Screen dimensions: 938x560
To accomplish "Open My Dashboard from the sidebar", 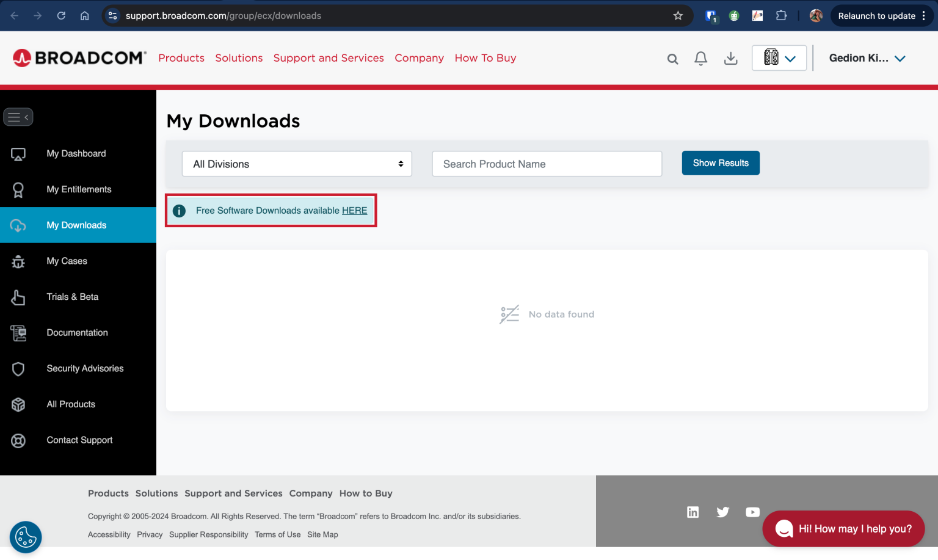I will pos(18,154).
